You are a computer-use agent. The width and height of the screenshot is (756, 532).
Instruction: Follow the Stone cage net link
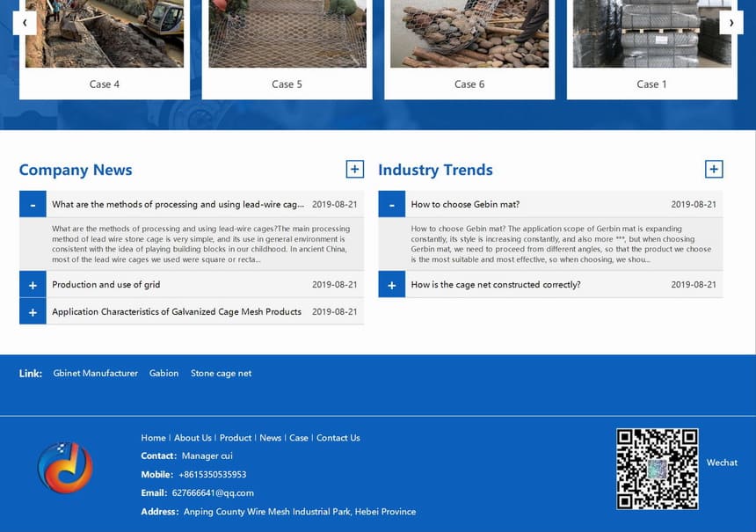tap(221, 374)
